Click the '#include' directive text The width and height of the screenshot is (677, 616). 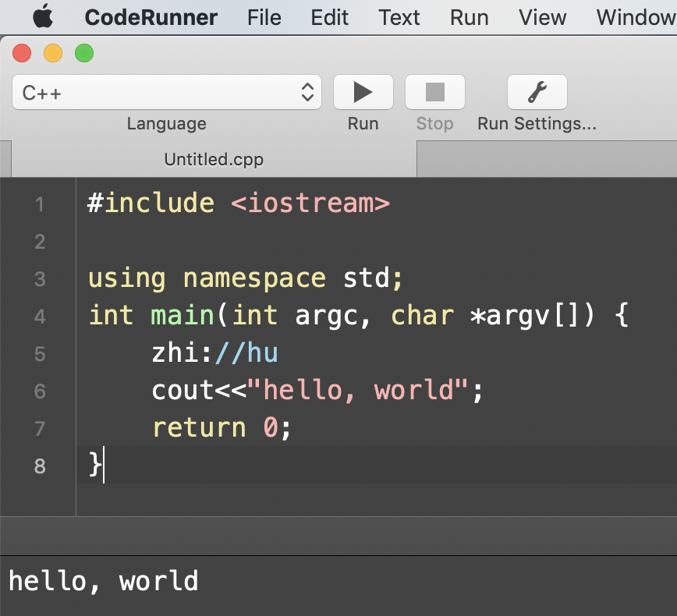[151, 203]
